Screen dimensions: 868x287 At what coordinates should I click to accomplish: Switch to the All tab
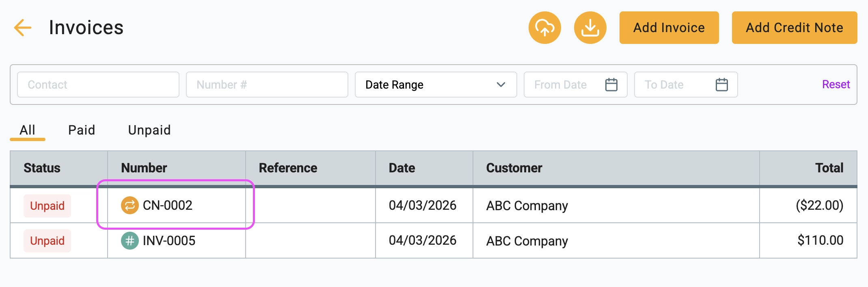click(28, 130)
